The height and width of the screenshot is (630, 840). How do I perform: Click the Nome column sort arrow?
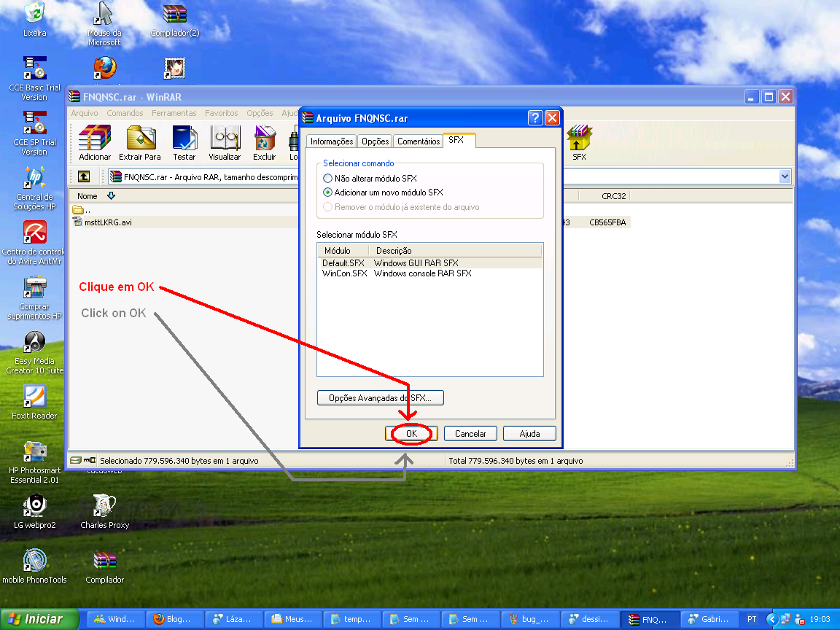coord(111,196)
